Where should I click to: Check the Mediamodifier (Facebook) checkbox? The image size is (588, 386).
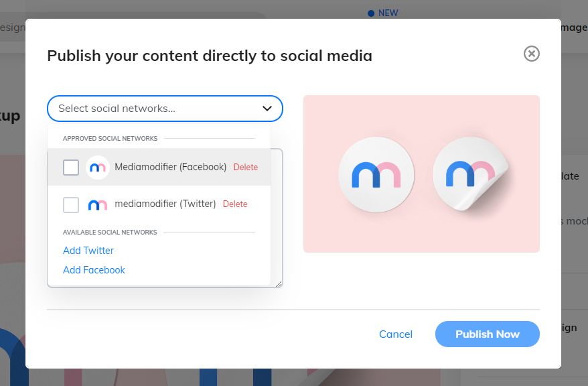pos(71,168)
